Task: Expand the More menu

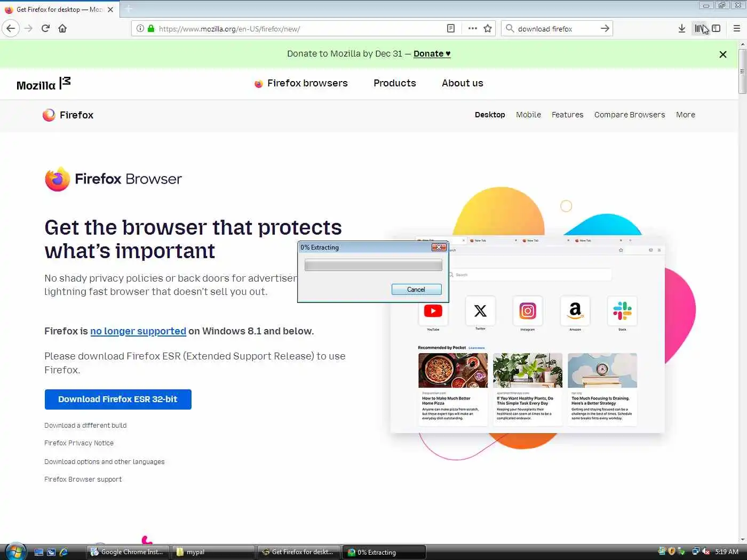Action: (686, 115)
